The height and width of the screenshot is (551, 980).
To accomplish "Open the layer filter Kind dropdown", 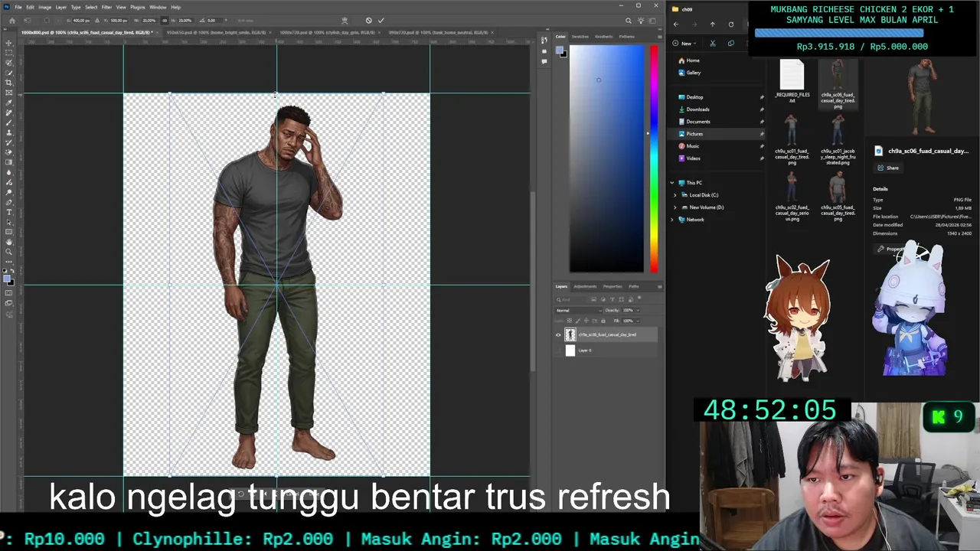I will pos(570,299).
